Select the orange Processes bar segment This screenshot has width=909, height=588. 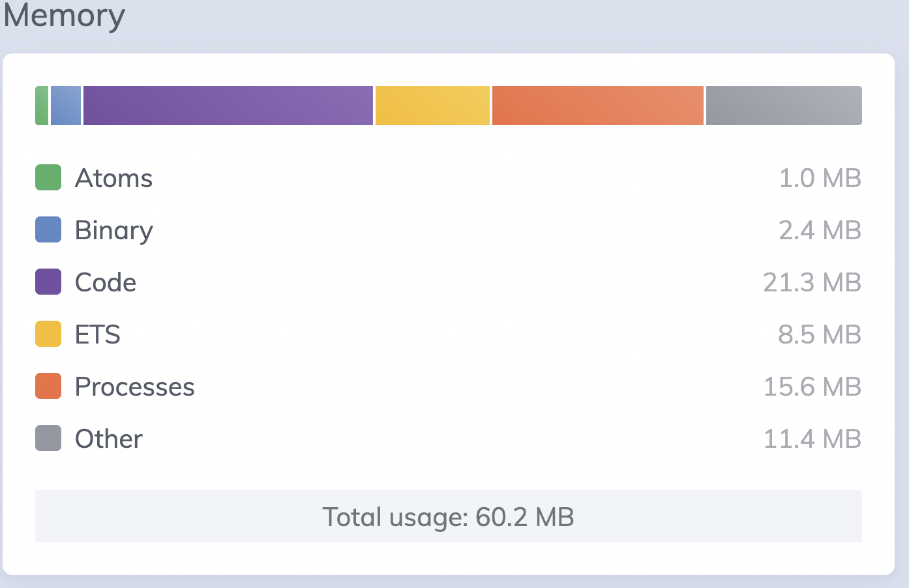pos(598,106)
